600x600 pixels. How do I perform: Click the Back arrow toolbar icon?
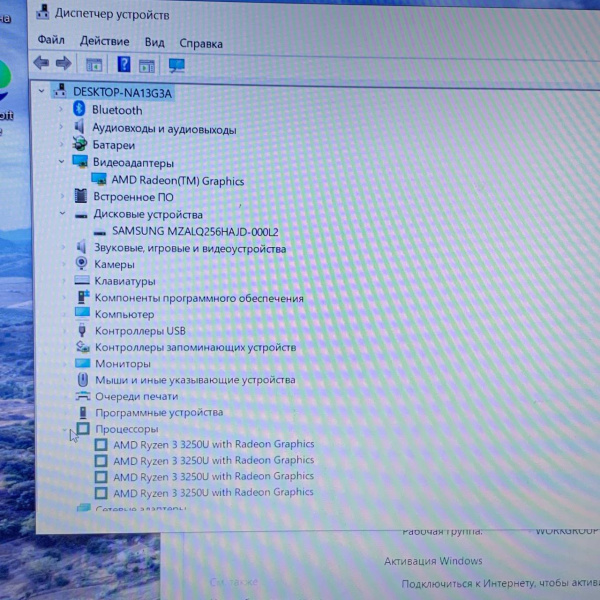[41, 62]
